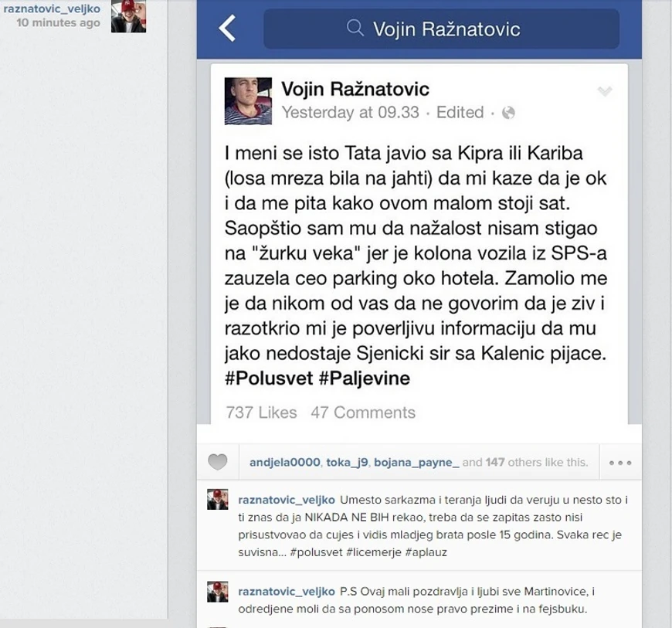Click the globe public privacy icon

point(508,113)
